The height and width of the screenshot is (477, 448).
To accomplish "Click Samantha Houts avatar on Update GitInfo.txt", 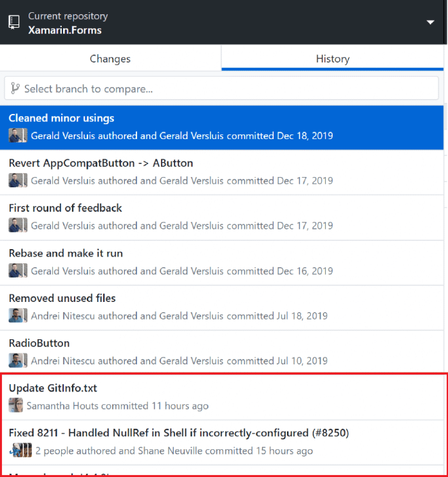I will (x=16, y=405).
